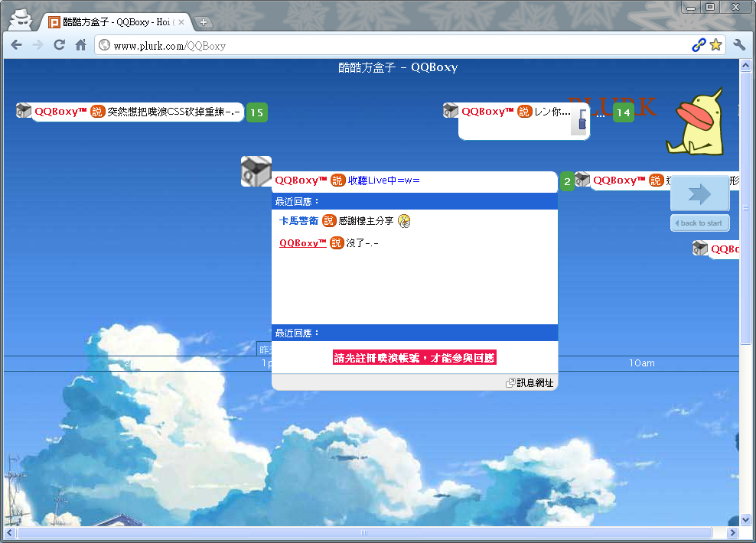The height and width of the screenshot is (543, 756).
Task: Click the browser home icon
Action: [x=81, y=45]
